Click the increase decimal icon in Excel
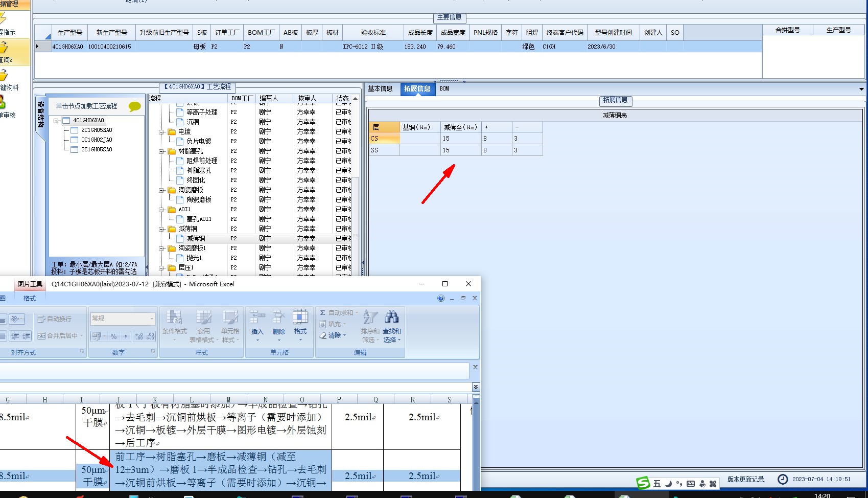868x498 pixels. pos(139,336)
